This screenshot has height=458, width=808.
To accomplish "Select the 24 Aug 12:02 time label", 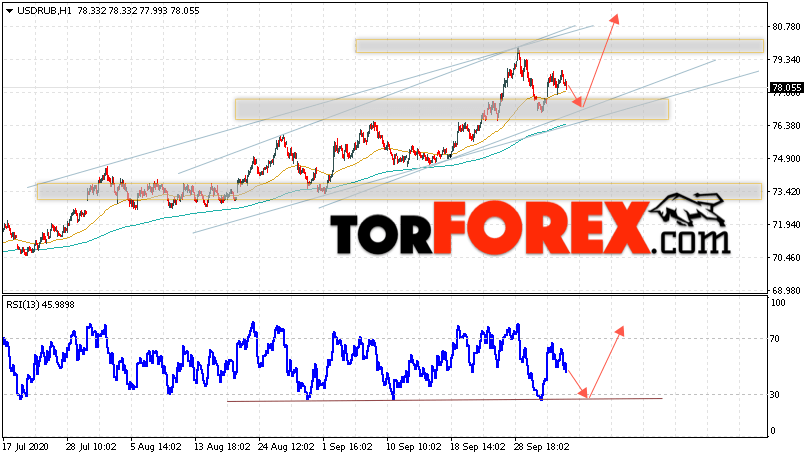I will click(286, 447).
